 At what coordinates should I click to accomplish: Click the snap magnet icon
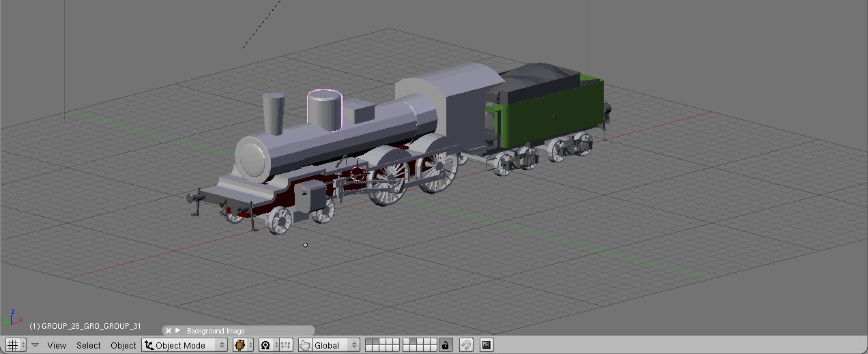click(465, 345)
